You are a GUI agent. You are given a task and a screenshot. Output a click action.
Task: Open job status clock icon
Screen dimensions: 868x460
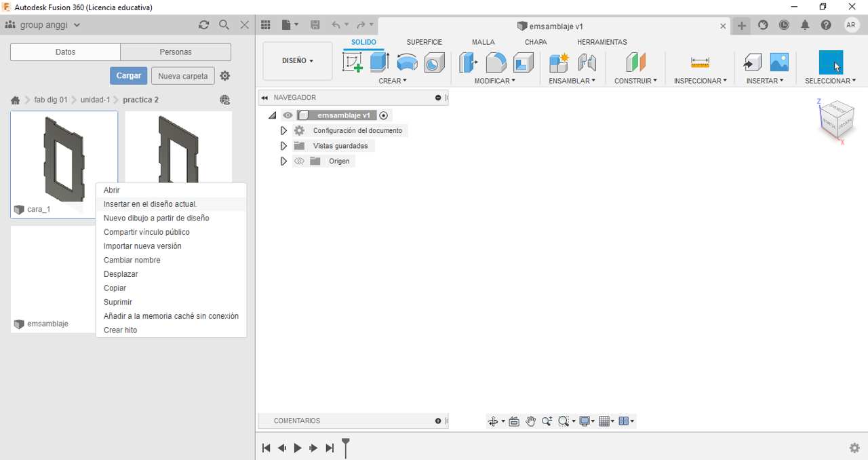click(784, 25)
